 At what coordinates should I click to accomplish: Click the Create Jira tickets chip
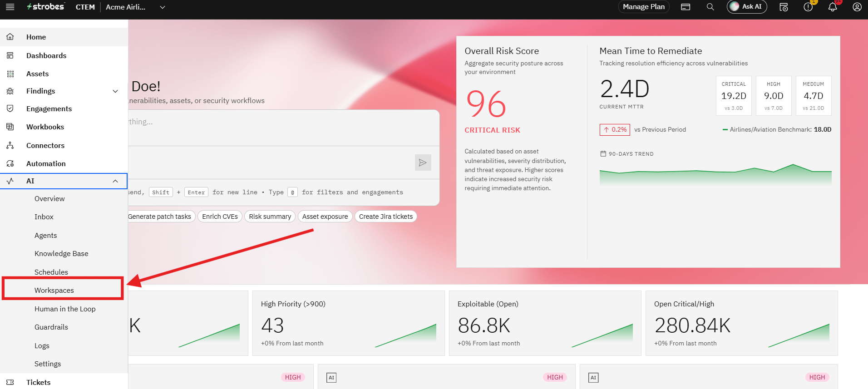pos(386,217)
